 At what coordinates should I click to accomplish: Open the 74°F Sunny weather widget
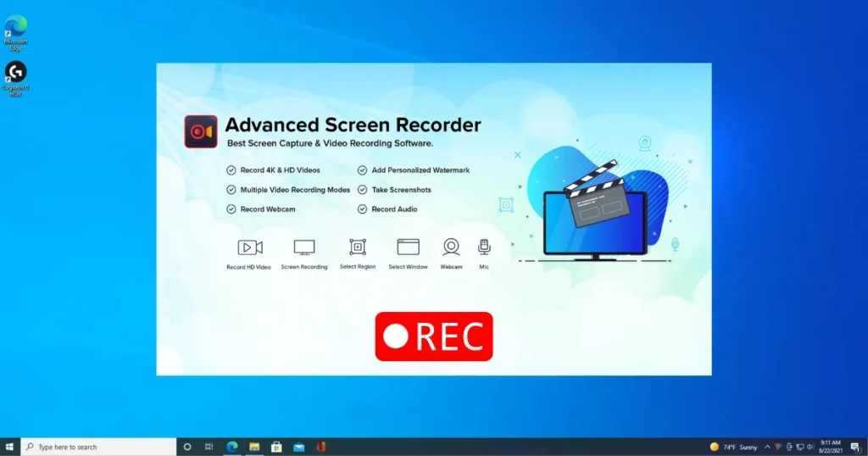click(x=733, y=447)
